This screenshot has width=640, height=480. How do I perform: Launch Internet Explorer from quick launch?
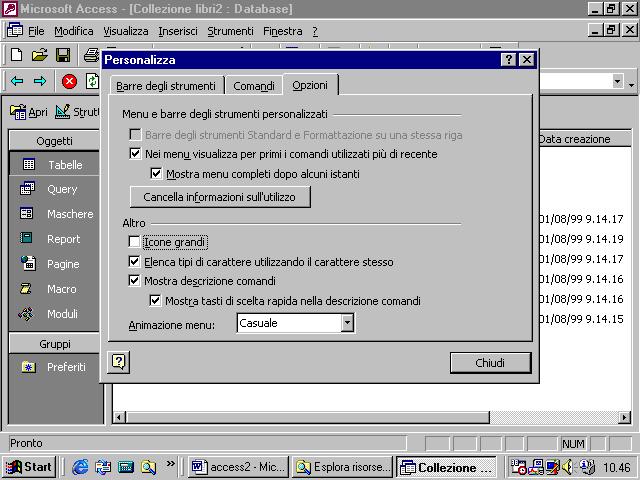tap(80, 467)
